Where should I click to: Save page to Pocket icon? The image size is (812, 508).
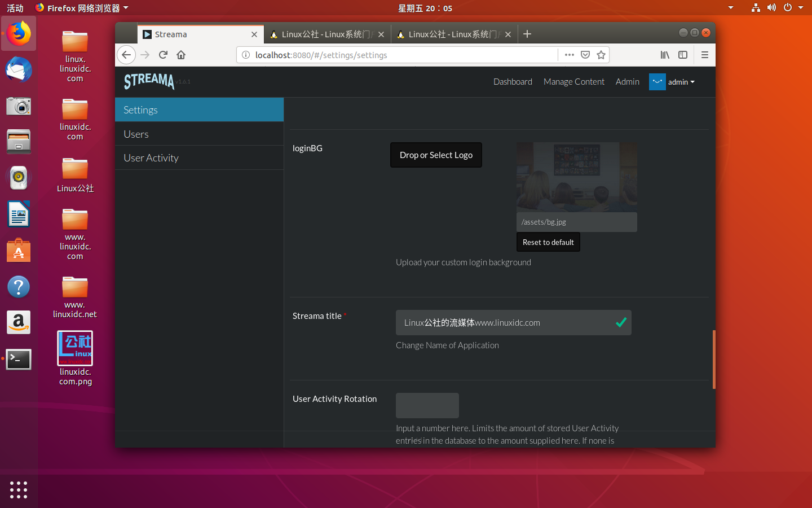coord(585,55)
